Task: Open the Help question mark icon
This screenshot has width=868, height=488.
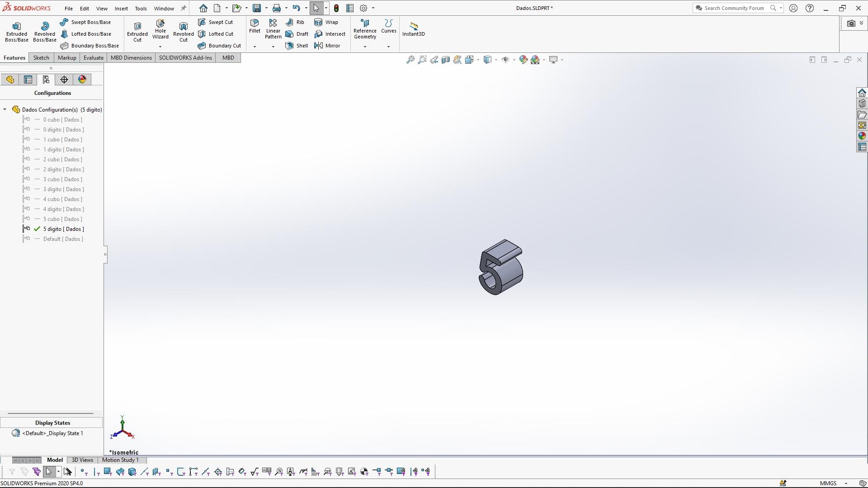Action: pyautogui.click(x=810, y=8)
